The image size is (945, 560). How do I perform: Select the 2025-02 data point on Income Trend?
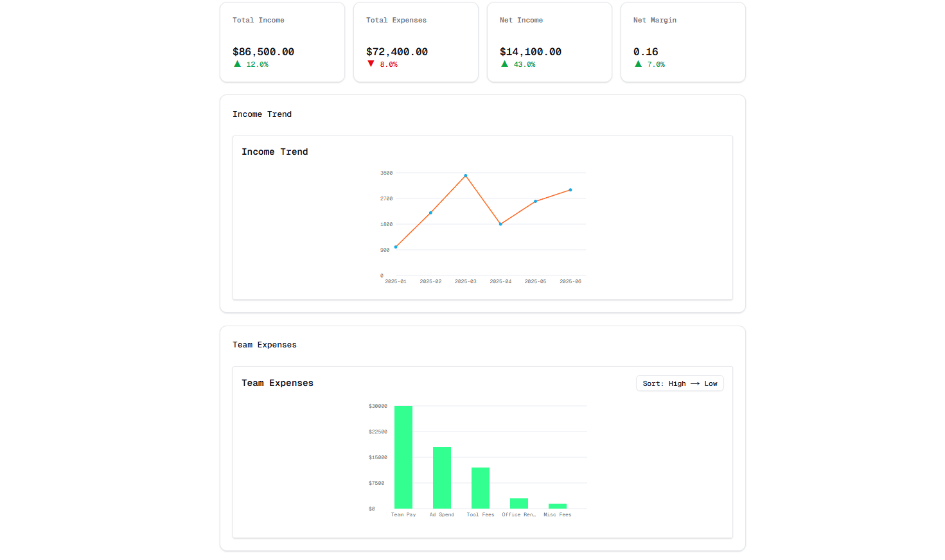[x=430, y=213]
